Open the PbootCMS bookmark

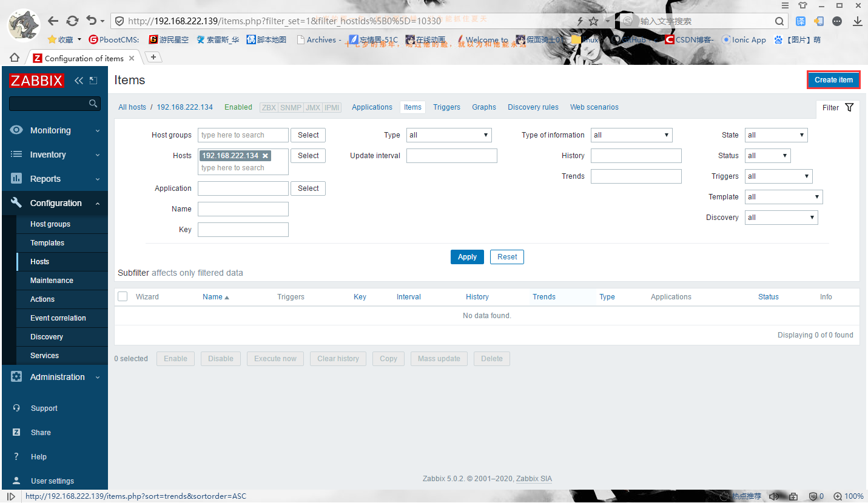point(114,40)
